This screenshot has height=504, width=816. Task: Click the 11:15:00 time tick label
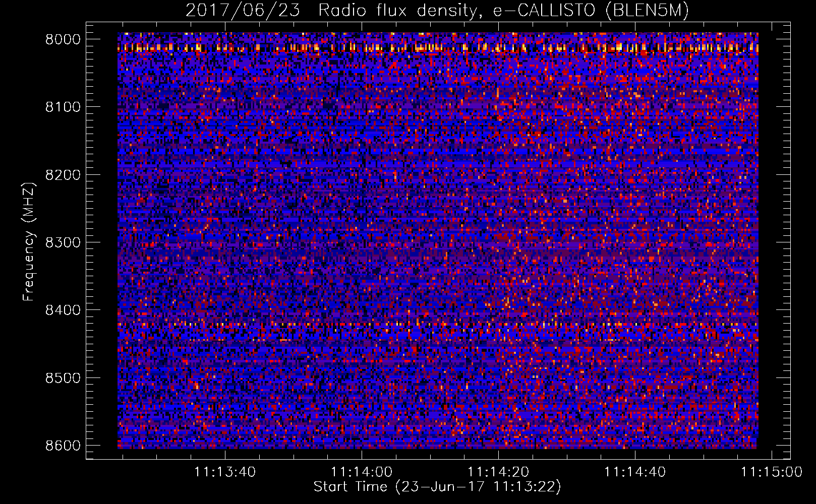click(x=771, y=472)
